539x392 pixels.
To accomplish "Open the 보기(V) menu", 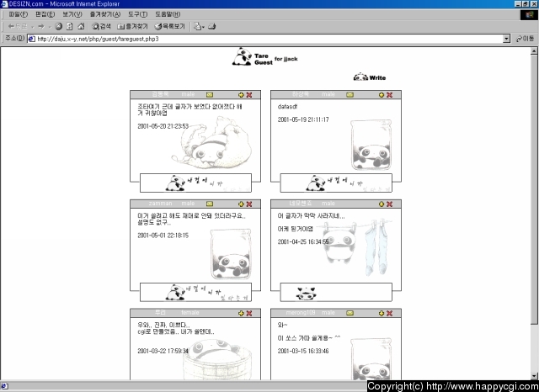I will click(72, 14).
